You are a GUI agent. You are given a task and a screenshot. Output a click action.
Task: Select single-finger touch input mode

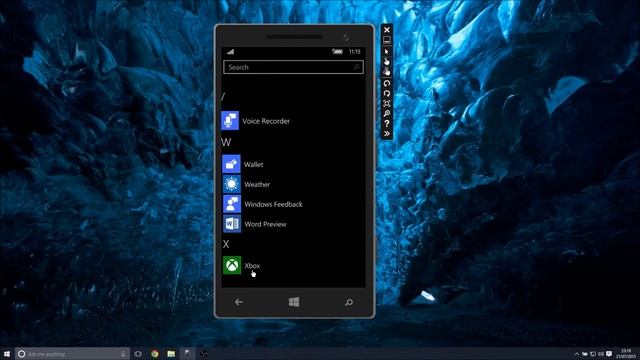tap(387, 62)
